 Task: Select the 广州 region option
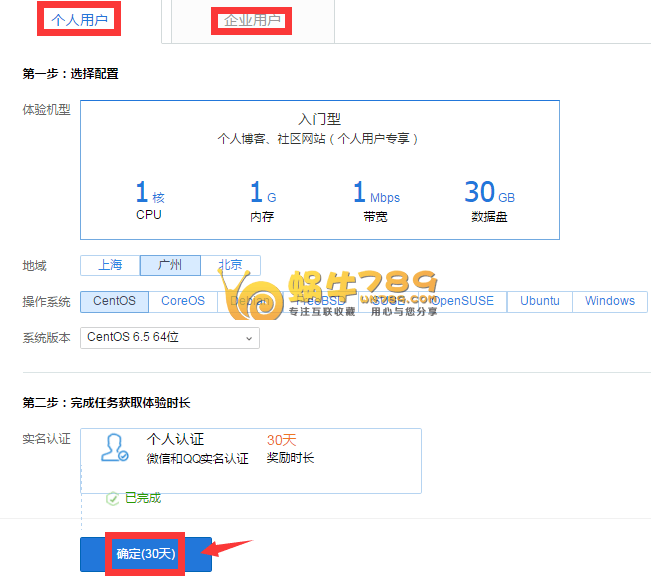(x=170, y=265)
